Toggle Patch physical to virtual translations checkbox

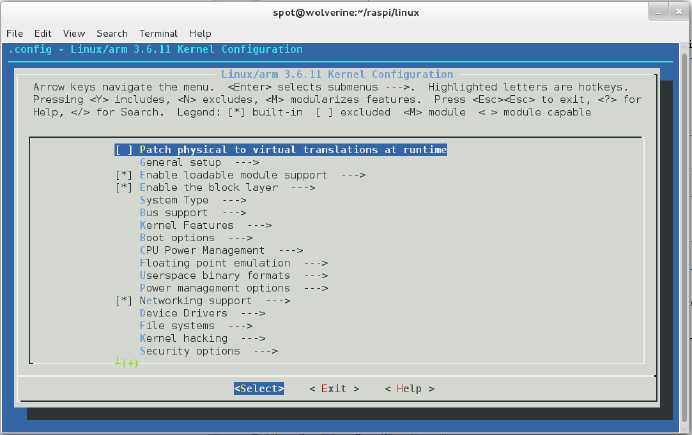(x=124, y=150)
